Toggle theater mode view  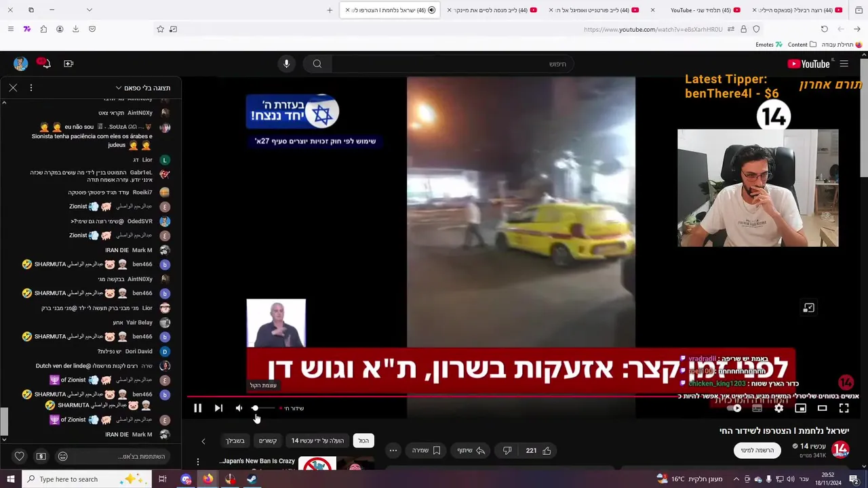click(x=822, y=408)
